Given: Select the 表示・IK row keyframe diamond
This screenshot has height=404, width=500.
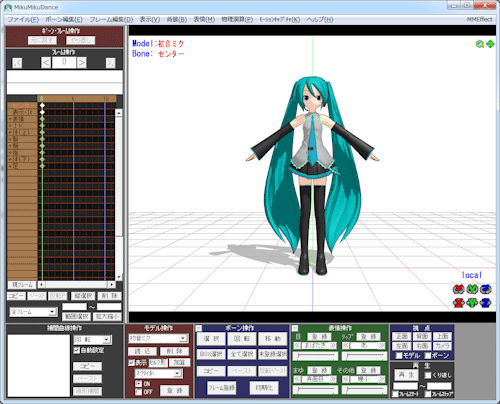Looking at the screenshot, I should [42, 112].
